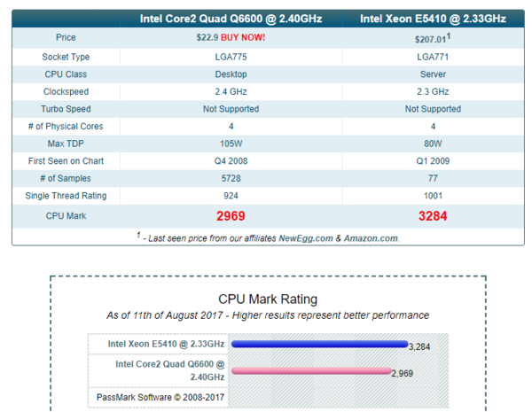Click the pink Core2 Quad Q6600 chart bar

(310, 372)
